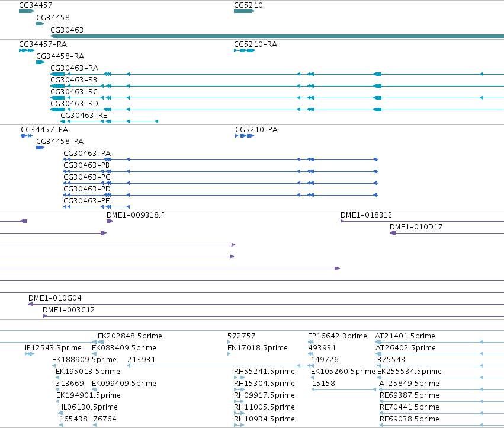Select the CG30463-RA transcript label
504x428 pixels.
(74, 68)
